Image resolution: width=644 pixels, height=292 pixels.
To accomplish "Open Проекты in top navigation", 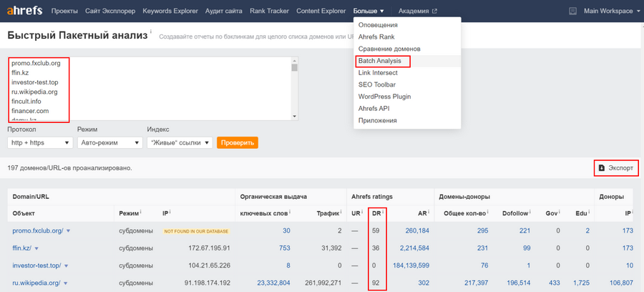I will tap(64, 11).
